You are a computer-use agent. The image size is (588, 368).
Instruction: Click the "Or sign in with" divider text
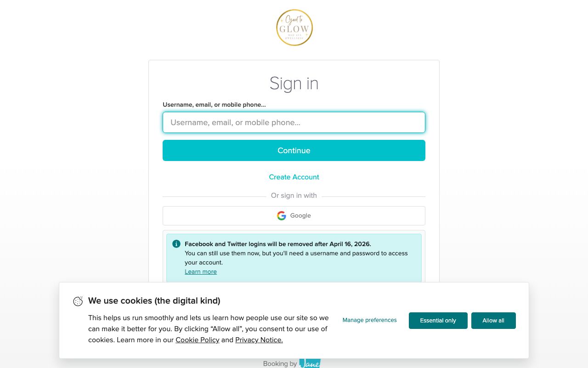pos(294,195)
